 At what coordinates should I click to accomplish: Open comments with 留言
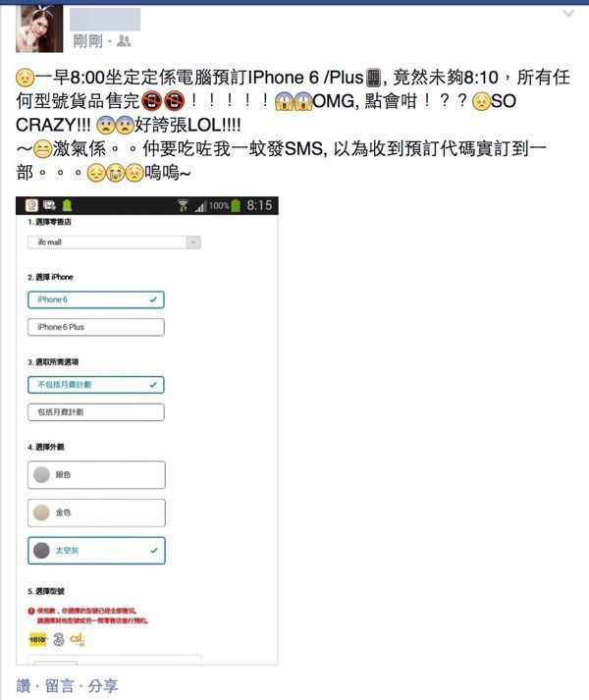60,685
